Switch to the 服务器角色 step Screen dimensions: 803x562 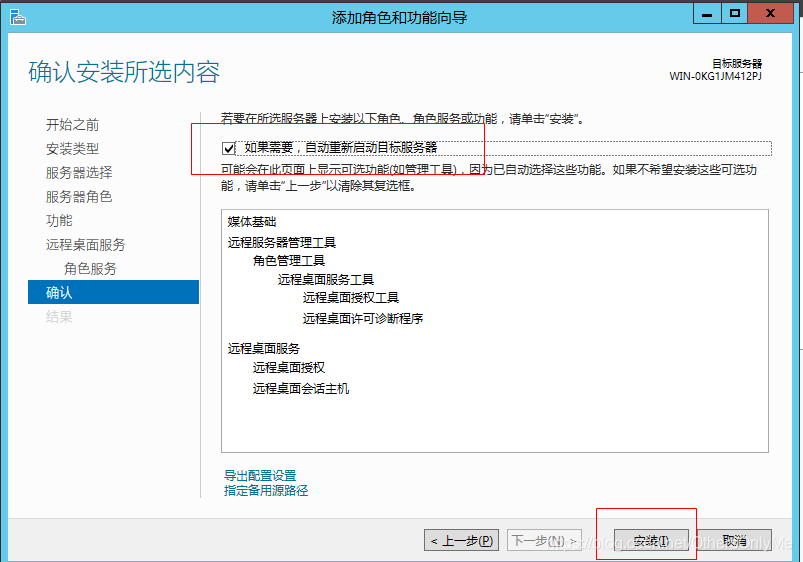79,197
